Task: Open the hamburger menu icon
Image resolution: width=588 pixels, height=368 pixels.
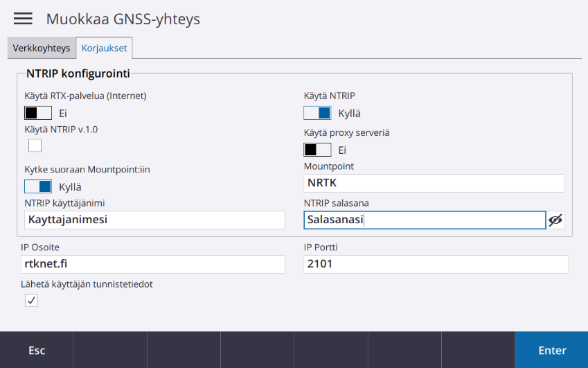Action: [x=23, y=19]
